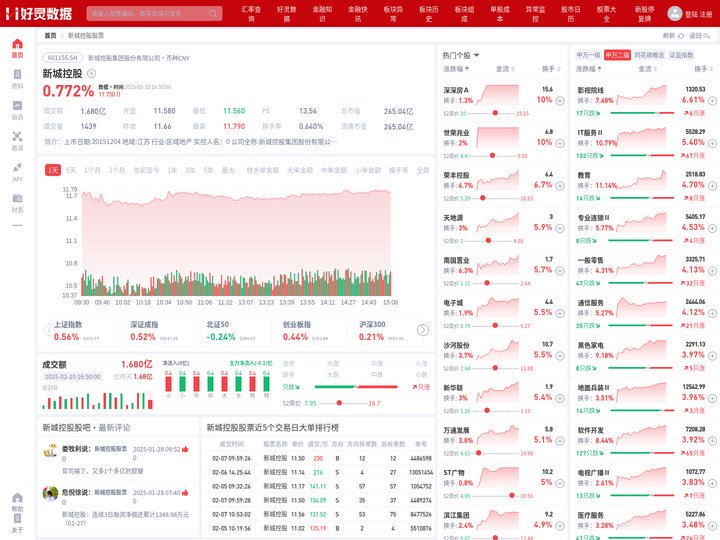
Task: Open the 电子城 mini chart thumbnail
Action: [498, 307]
